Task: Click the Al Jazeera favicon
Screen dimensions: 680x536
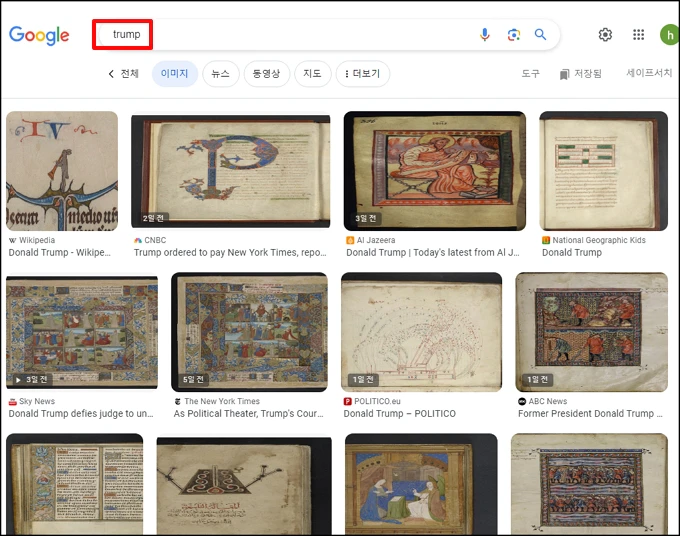Action: pyautogui.click(x=350, y=240)
